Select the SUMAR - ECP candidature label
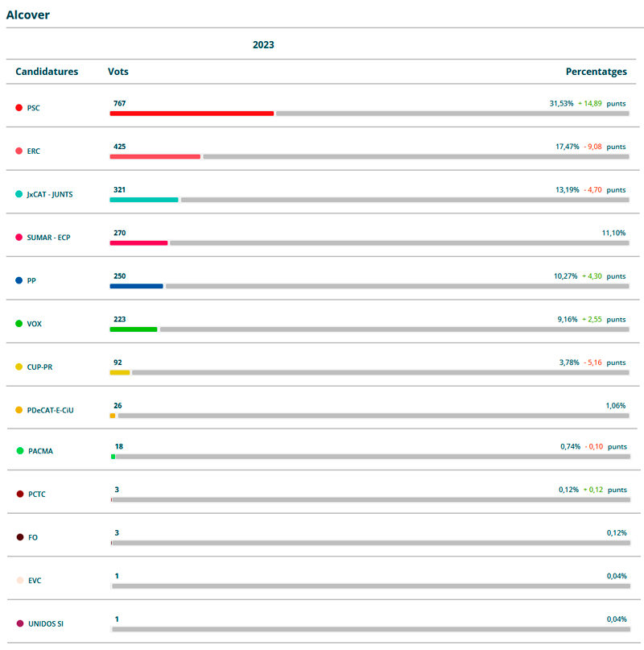Viewport: 644px width, 650px height. click(x=48, y=238)
